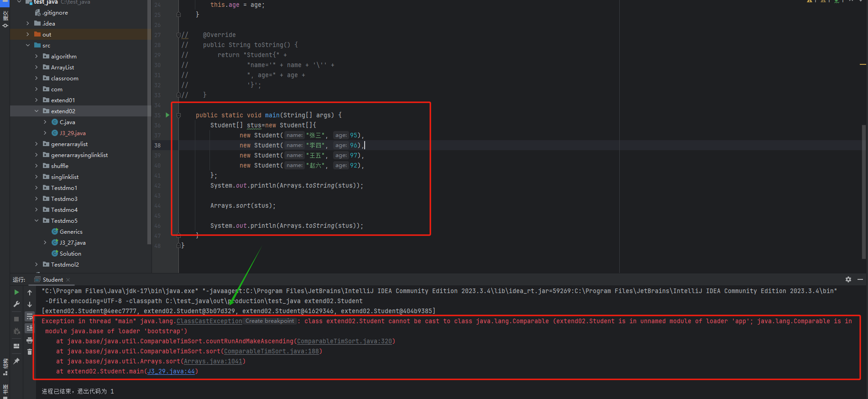Fold the main method in gutter
The image size is (868, 399).
(x=178, y=115)
